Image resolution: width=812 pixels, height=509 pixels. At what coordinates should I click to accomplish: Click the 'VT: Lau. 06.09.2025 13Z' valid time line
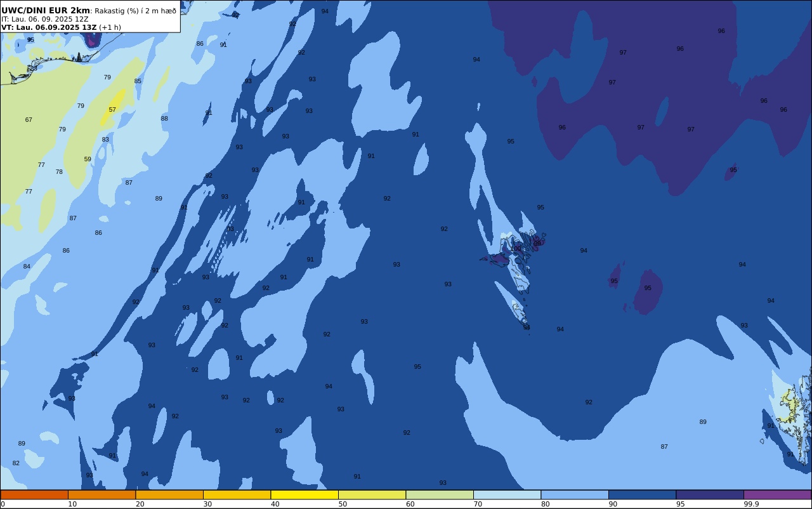click(x=49, y=27)
